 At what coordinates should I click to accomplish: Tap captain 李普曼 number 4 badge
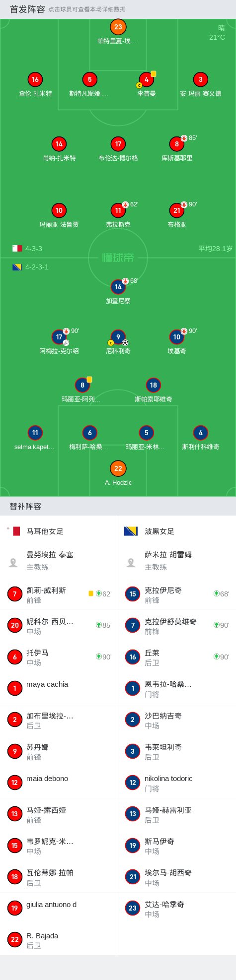click(x=147, y=79)
